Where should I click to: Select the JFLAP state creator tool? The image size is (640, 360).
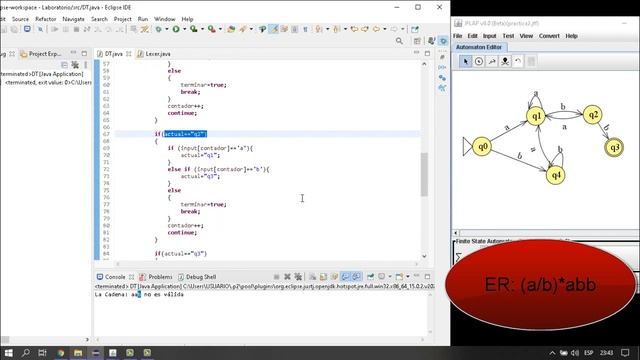[x=479, y=62]
